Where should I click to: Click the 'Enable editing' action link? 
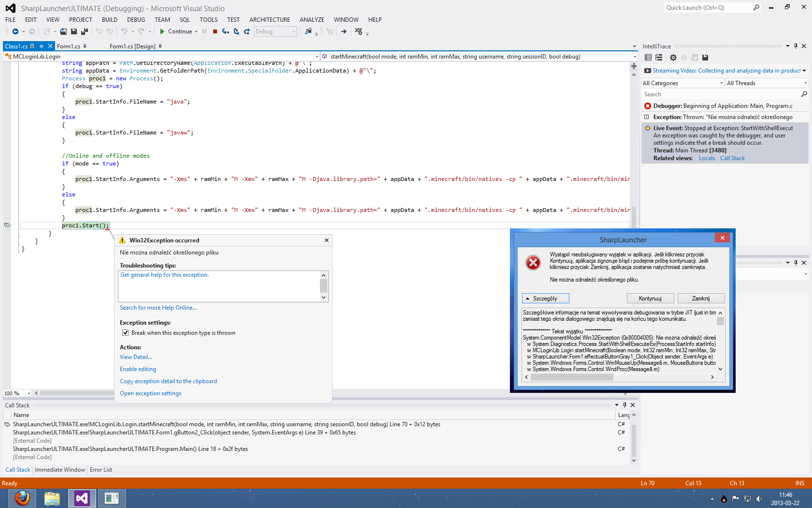[x=138, y=369]
